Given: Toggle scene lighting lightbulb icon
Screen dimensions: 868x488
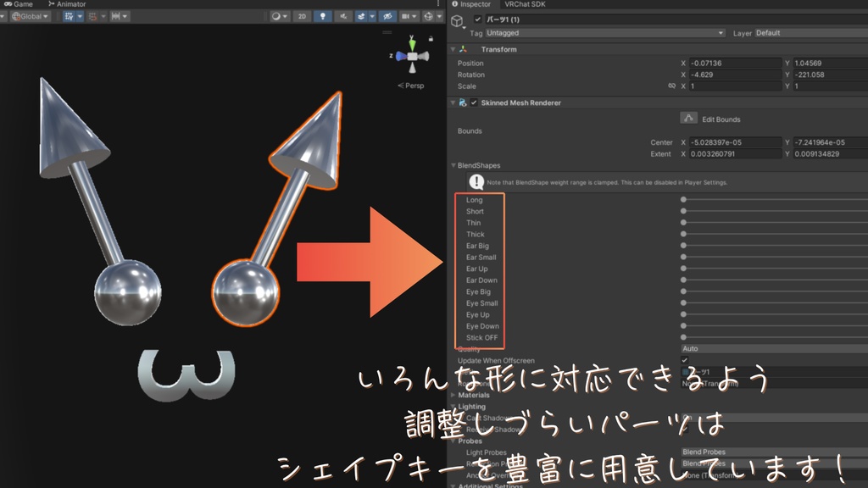Looking at the screenshot, I should point(323,17).
